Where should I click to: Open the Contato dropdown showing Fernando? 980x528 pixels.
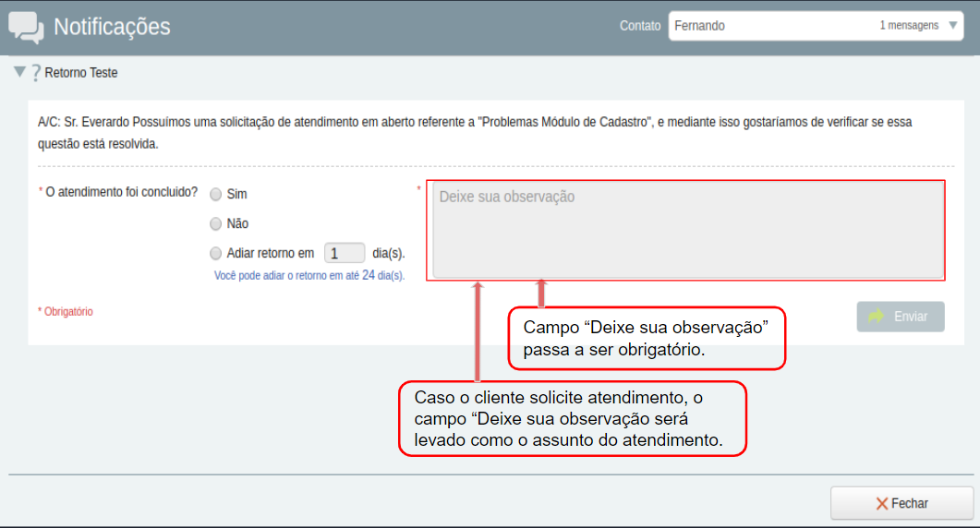point(816,26)
